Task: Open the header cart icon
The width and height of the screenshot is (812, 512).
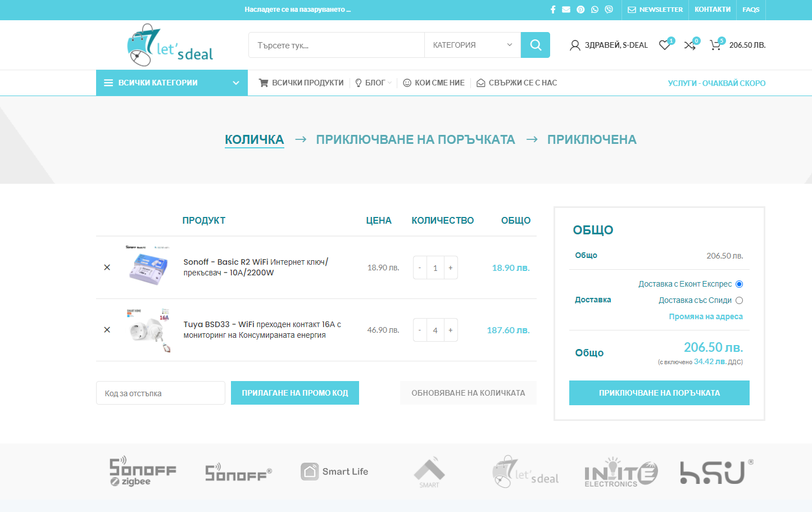Action: 715,45
